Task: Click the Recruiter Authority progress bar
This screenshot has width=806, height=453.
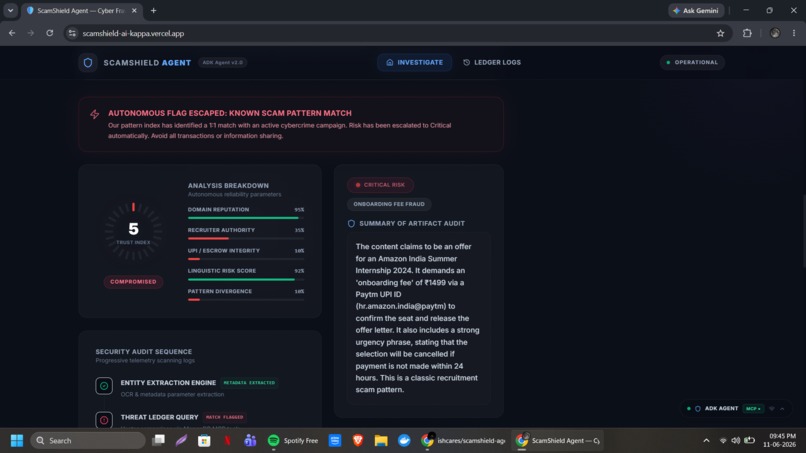Action: 246,238
